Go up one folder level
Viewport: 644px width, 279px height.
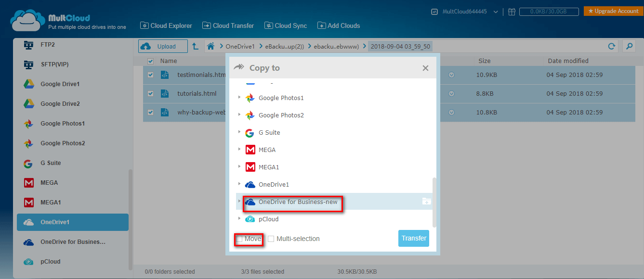click(195, 47)
